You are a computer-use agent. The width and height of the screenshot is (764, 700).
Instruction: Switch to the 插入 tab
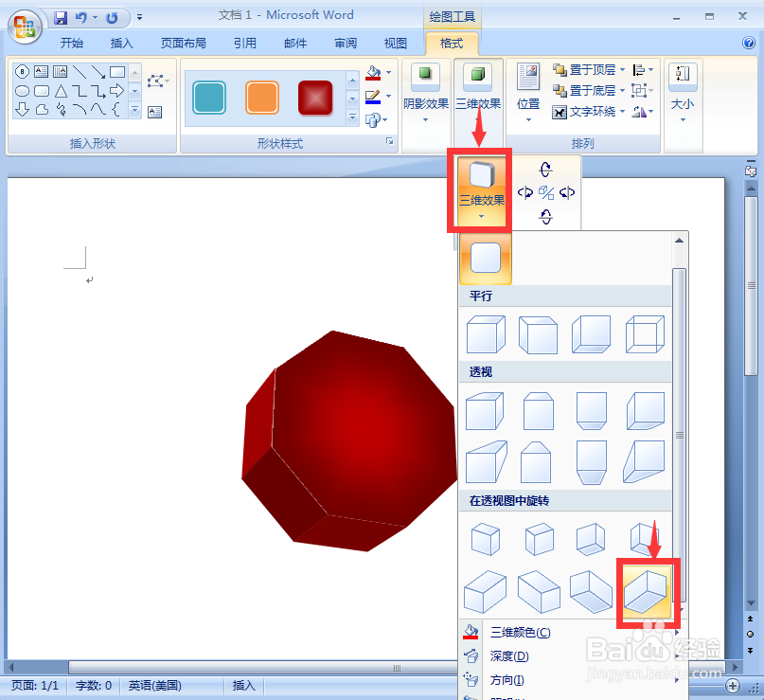(122, 44)
